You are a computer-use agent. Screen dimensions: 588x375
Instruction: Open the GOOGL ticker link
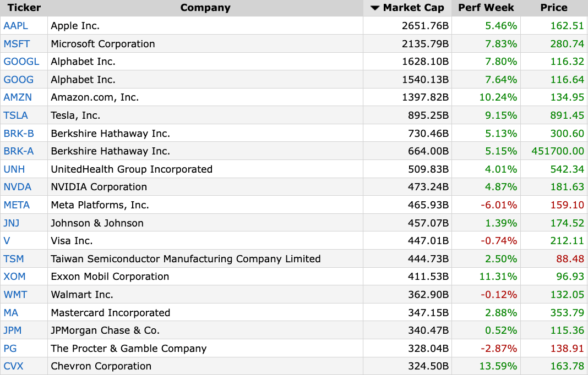tap(21, 62)
